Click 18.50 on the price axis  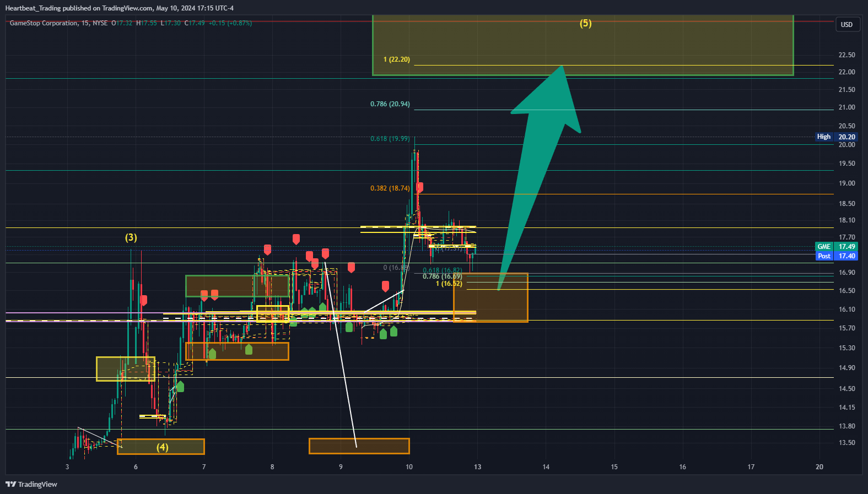847,204
